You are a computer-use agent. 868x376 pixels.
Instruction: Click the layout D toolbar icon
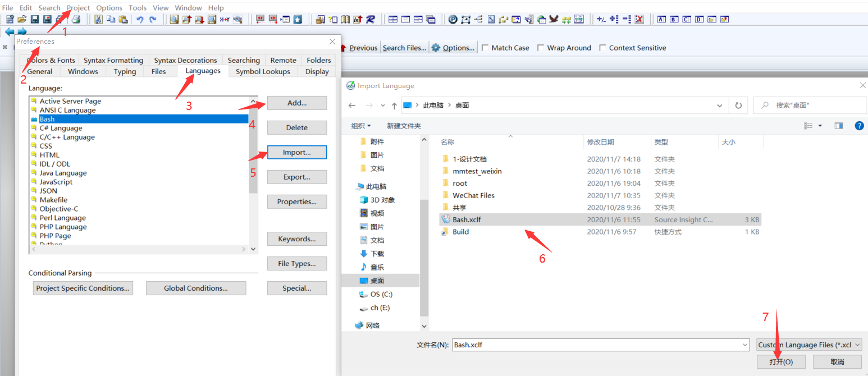click(x=699, y=19)
